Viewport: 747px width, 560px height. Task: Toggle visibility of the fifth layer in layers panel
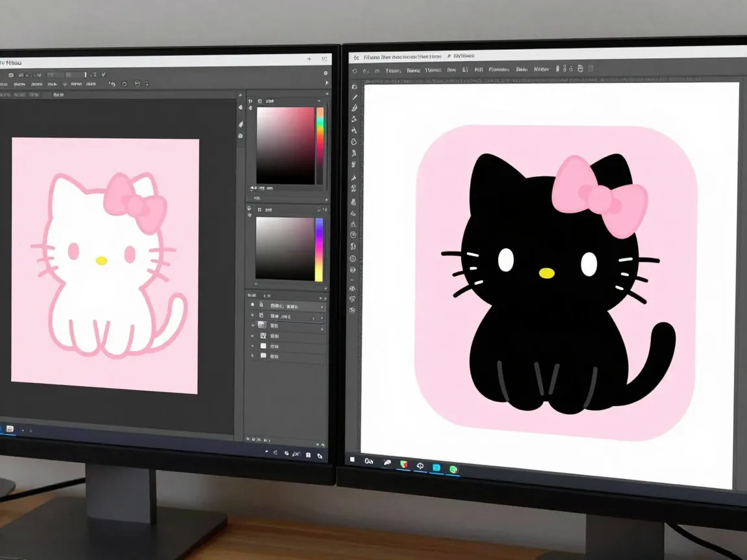(252, 345)
